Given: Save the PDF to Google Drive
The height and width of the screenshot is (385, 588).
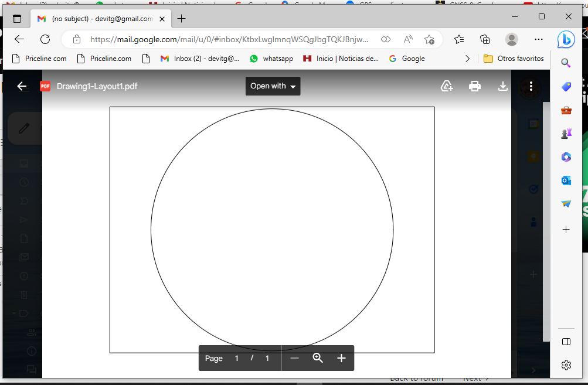Looking at the screenshot, I should [447, 86].
